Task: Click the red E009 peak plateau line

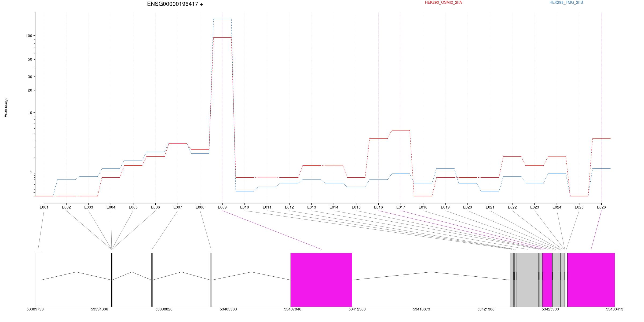Action: (222, 38)
